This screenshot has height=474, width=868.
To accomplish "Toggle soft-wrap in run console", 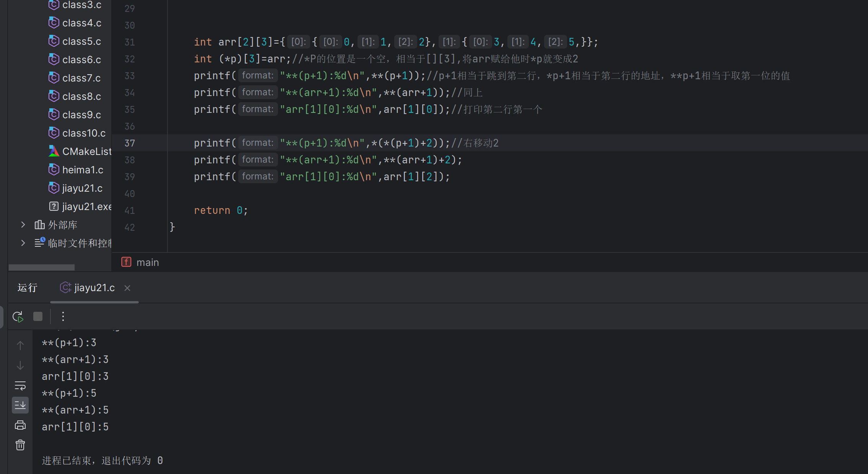I will [x=20, y=385].
